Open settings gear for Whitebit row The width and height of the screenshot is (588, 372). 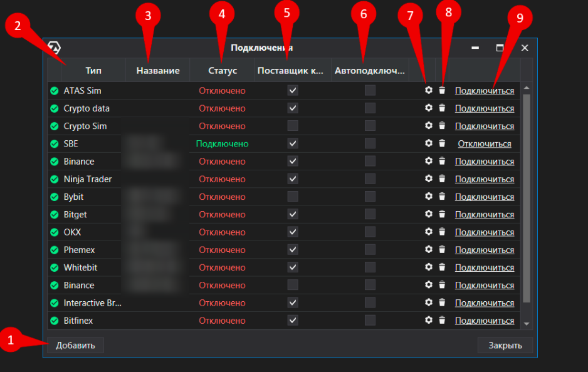429,267
